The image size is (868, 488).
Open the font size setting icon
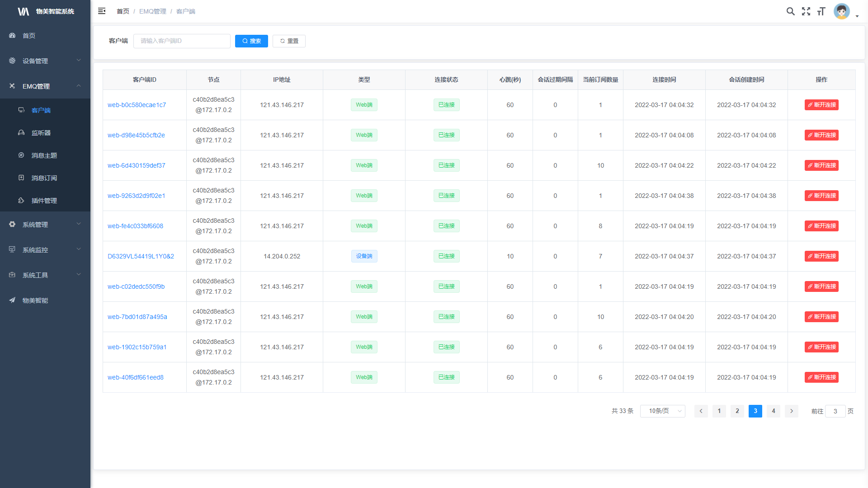click(x=821, y=11)
